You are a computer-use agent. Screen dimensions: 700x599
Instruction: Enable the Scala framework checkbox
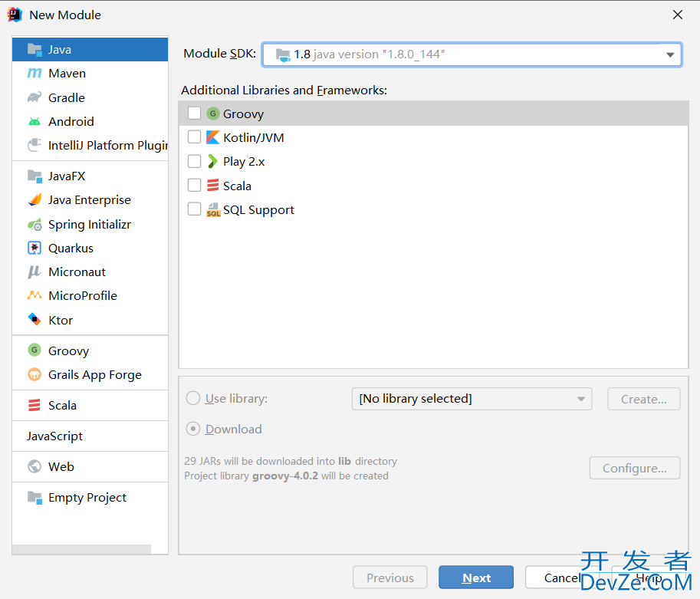tap(194, 185)
